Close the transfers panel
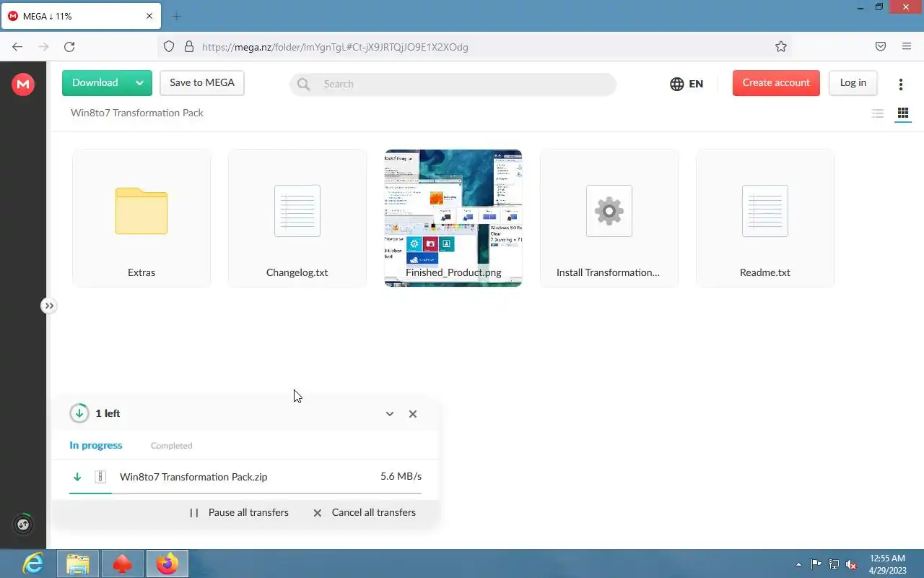Screen dimensions: 924x578 point(413,414)
